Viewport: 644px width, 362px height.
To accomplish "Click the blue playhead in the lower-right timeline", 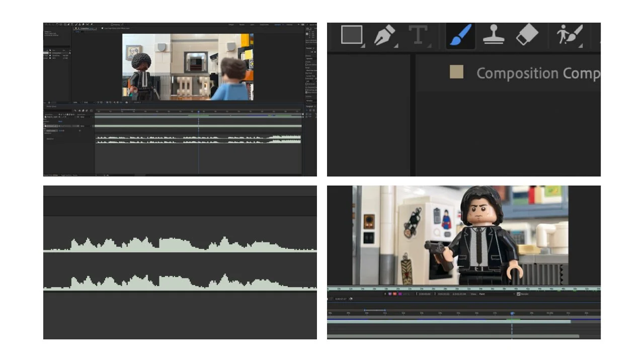I will (512, 313).
